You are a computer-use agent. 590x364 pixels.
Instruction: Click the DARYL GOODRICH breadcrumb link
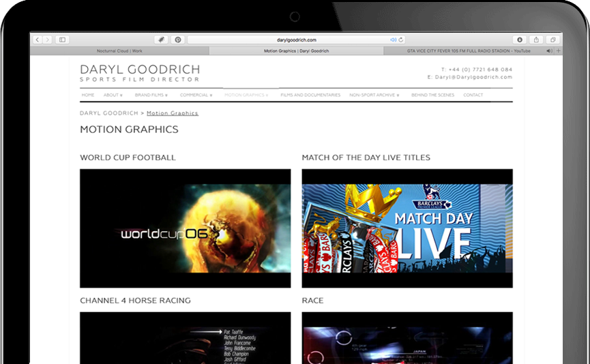coord(109,113)
